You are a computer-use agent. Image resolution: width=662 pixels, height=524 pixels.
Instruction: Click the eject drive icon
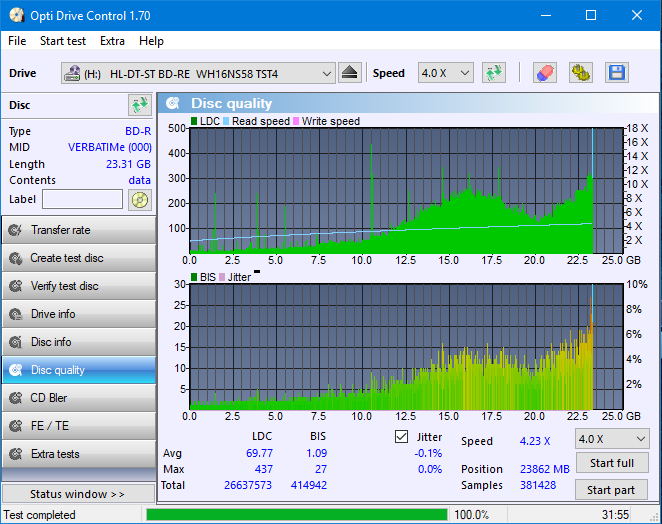[x=350, y=73]
